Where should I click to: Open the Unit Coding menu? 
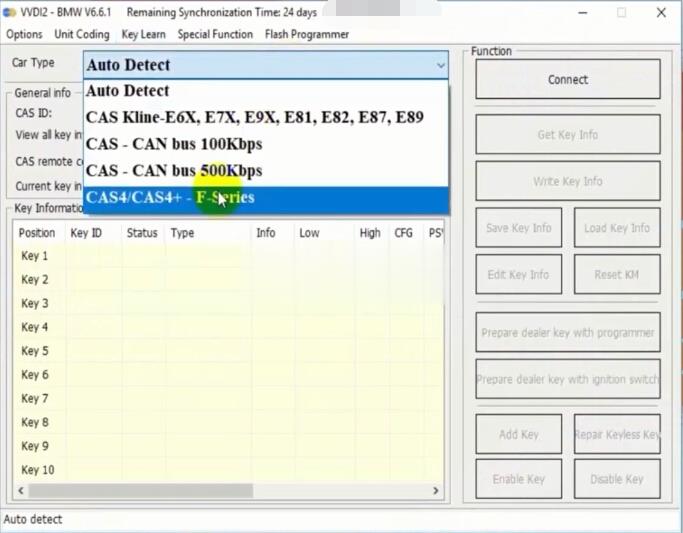coord(82,34)
